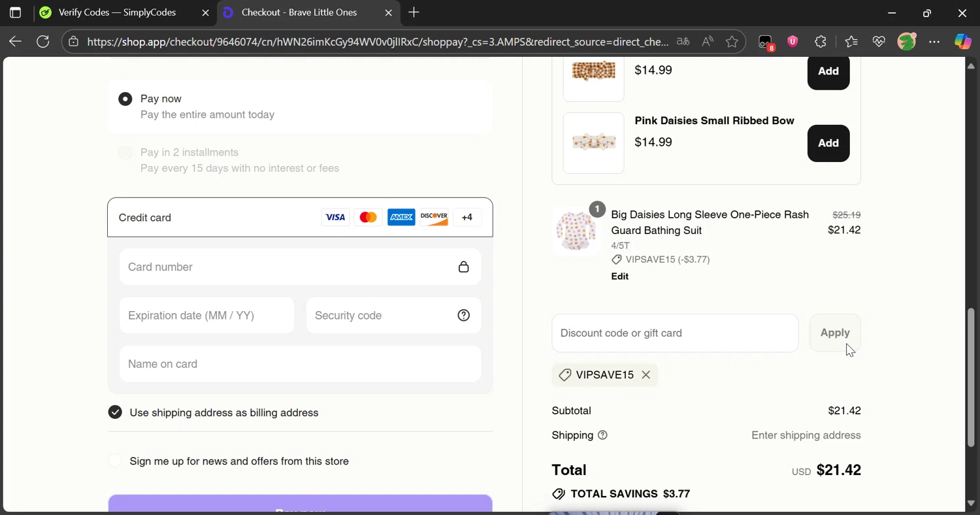Edit the Big Daisies Rash Guard item
Viewport: 980px width, 515px height.
click(x=620, y=276)
